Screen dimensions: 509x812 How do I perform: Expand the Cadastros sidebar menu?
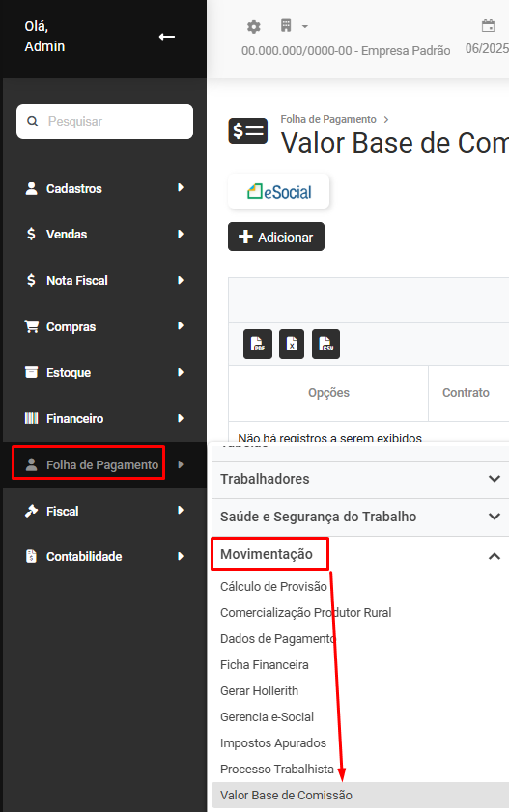[x=104, y=188]
